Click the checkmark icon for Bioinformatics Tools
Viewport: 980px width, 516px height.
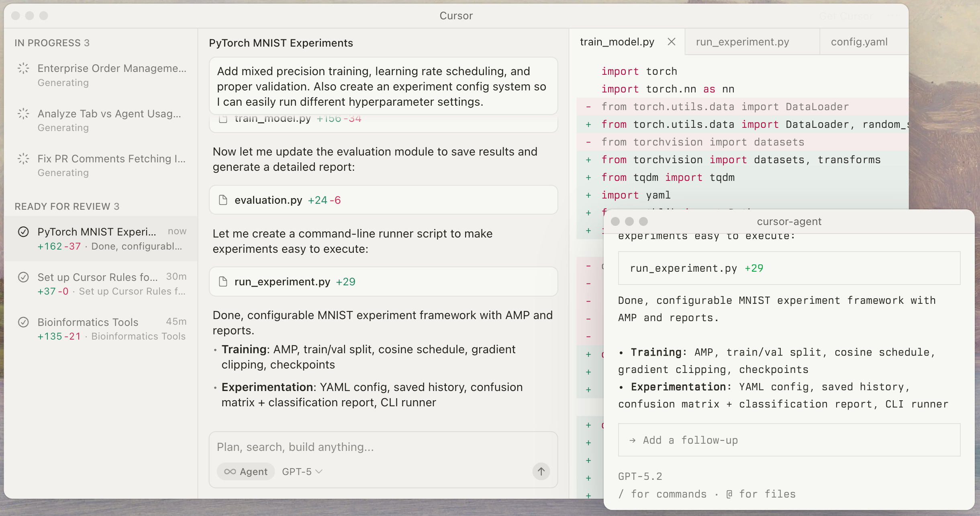point(23,322)
